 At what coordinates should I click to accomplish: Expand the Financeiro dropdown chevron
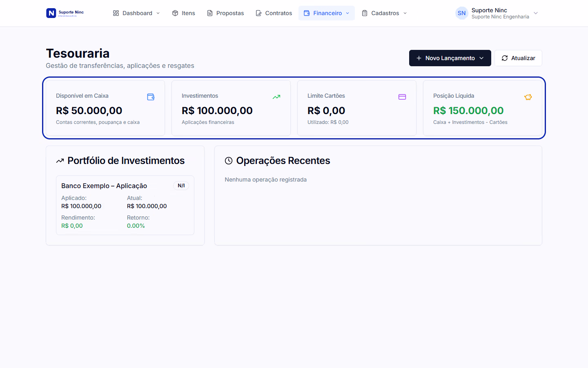(347, 13)
